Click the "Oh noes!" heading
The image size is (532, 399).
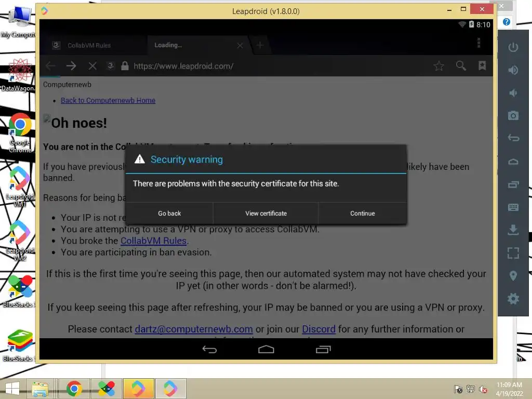79,123
